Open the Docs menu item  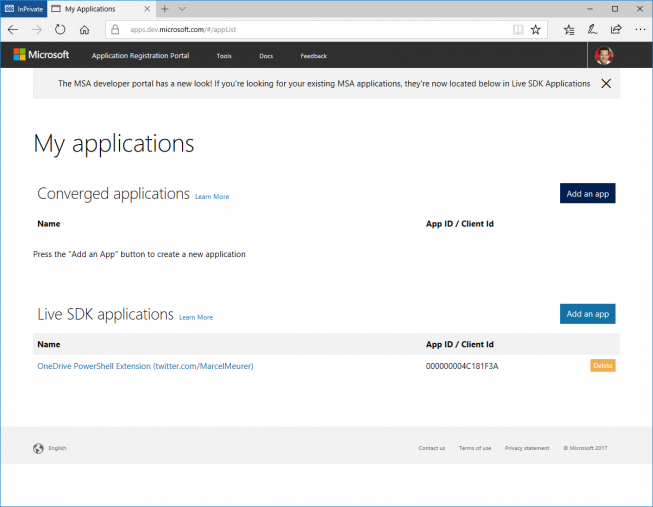click(266, 56)
